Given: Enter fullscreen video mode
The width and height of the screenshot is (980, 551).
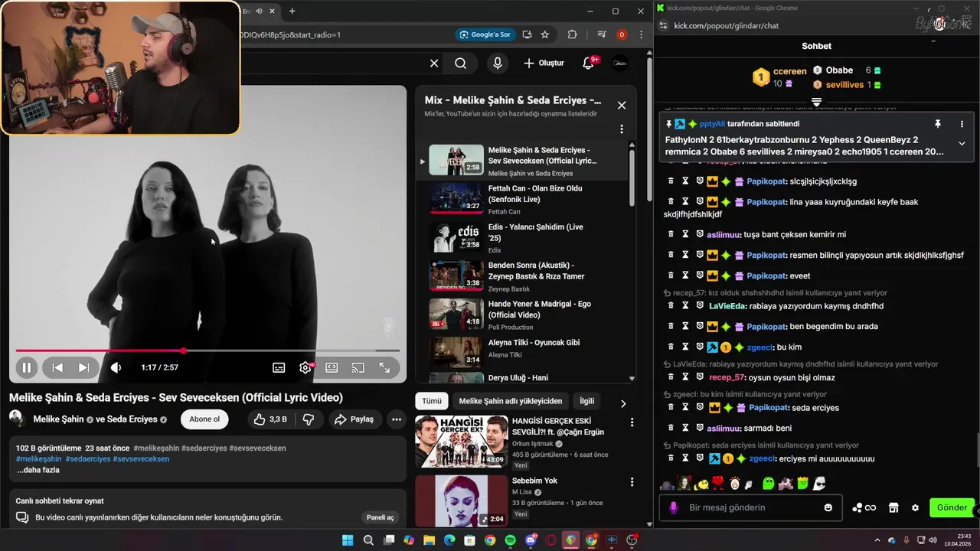Looking at the screenshot, I should pos(384,367).
